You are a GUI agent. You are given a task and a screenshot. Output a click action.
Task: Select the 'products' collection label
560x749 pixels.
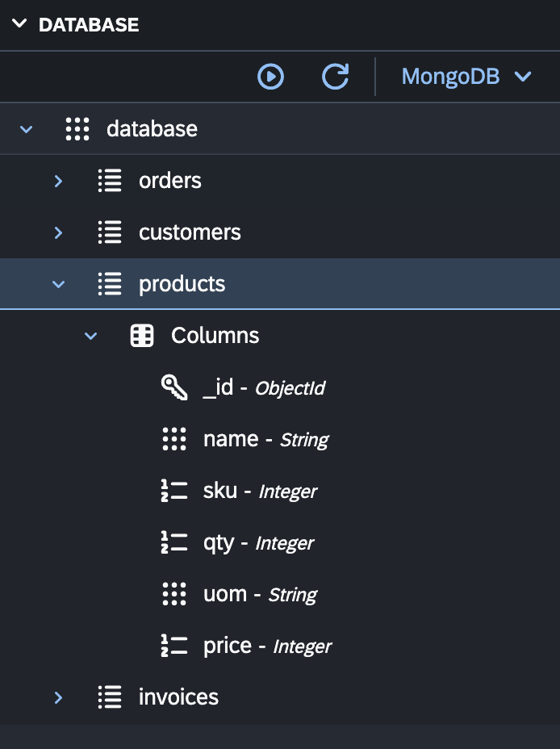click(x=182, y=284)
